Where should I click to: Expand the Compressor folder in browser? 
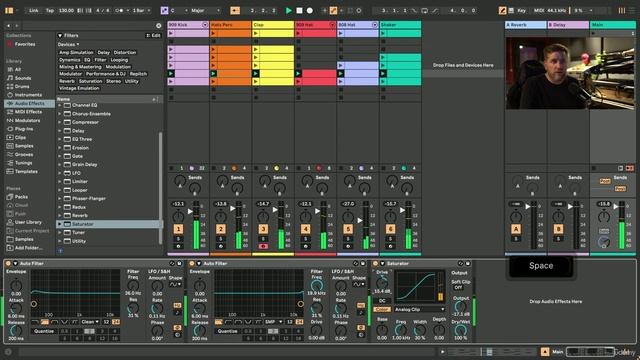[x=60, y=122]
